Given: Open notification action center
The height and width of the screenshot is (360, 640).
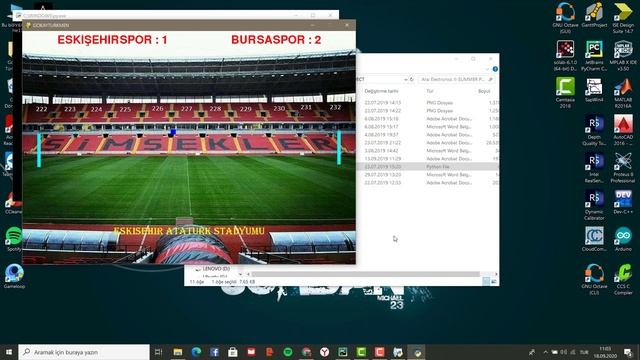Looking at the screenshot, I should coord(628,352).
